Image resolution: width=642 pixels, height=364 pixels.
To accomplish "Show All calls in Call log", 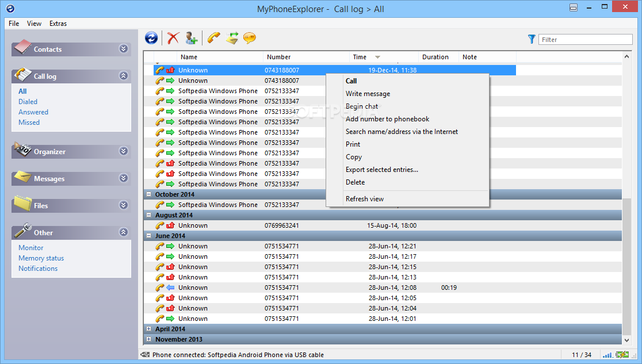I will (22, 91).
